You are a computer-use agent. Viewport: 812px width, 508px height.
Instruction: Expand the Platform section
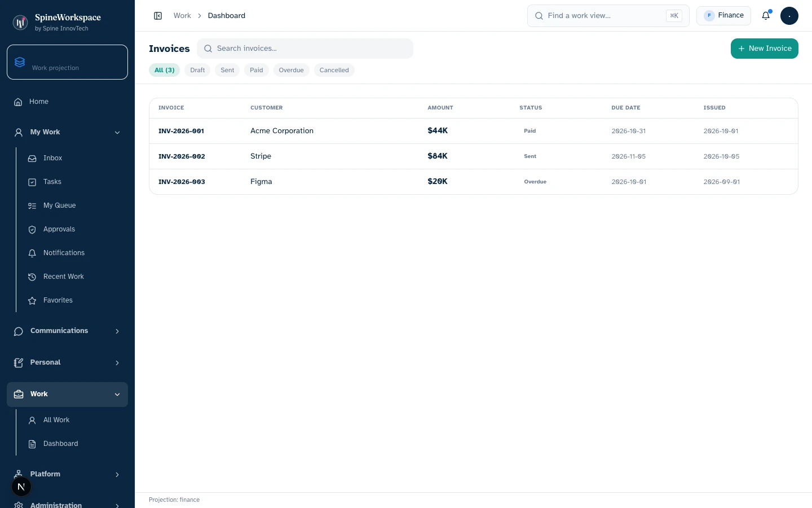coord(67,474)
